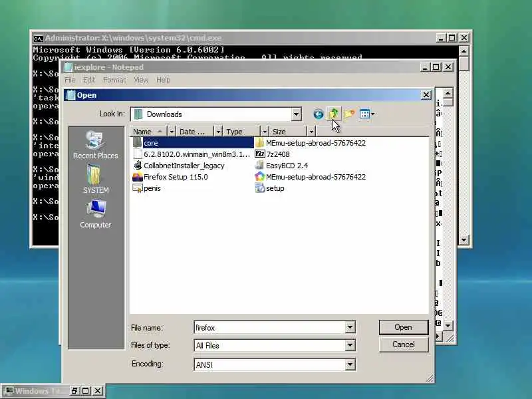Screen dimensions: 532x399
Task: Open Notepad View menu
Action: [141, 80]
